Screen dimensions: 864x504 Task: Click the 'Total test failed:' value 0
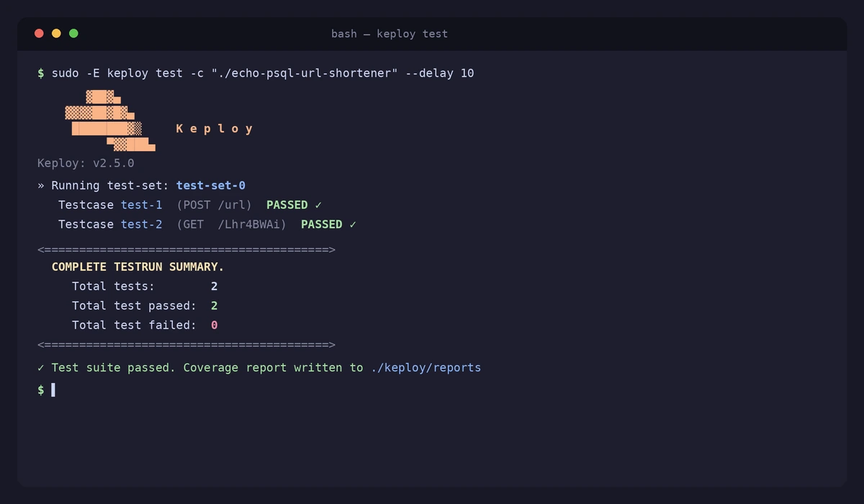pos(215,325)
